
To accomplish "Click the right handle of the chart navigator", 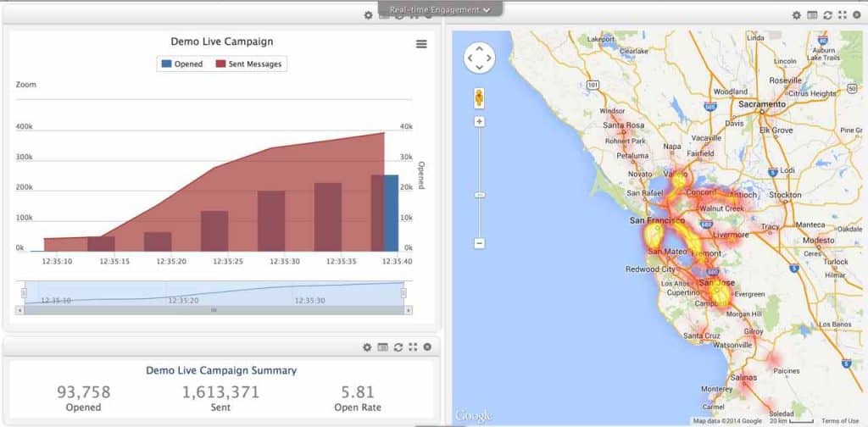I will 403,292.
